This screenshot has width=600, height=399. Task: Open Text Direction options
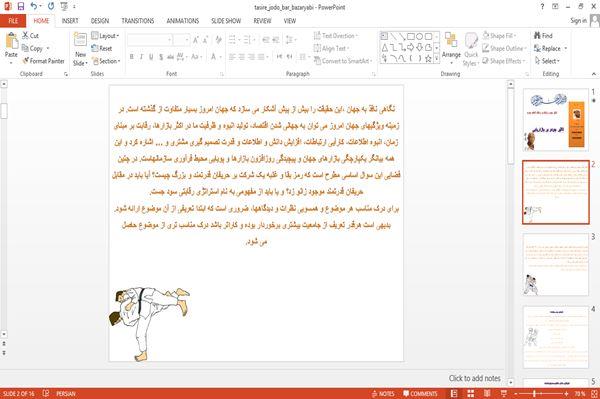336,36
